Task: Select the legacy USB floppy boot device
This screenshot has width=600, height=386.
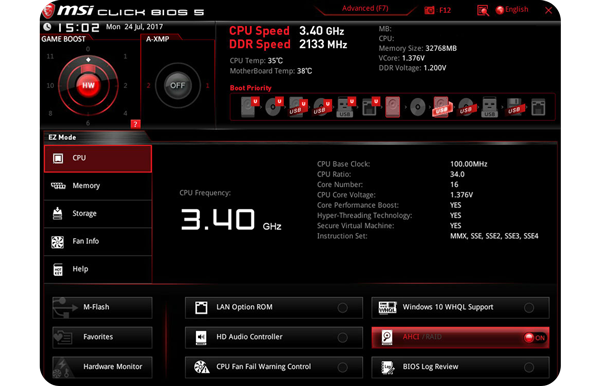Action: 514,107
